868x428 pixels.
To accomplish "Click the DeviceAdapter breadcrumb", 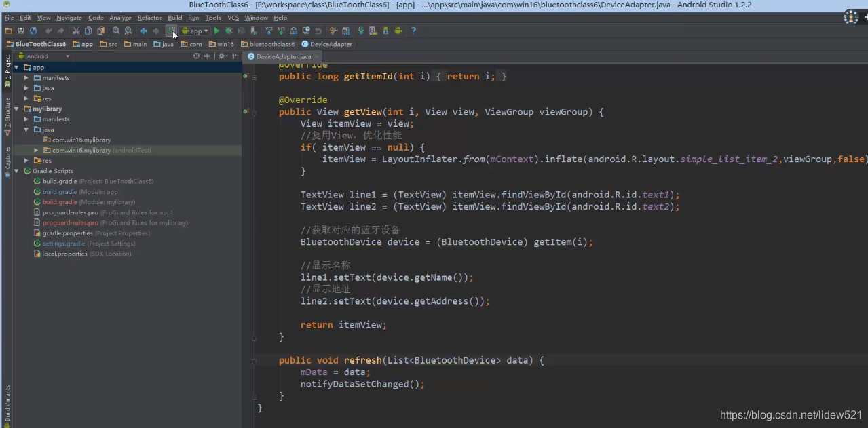I will pos(327,44).
